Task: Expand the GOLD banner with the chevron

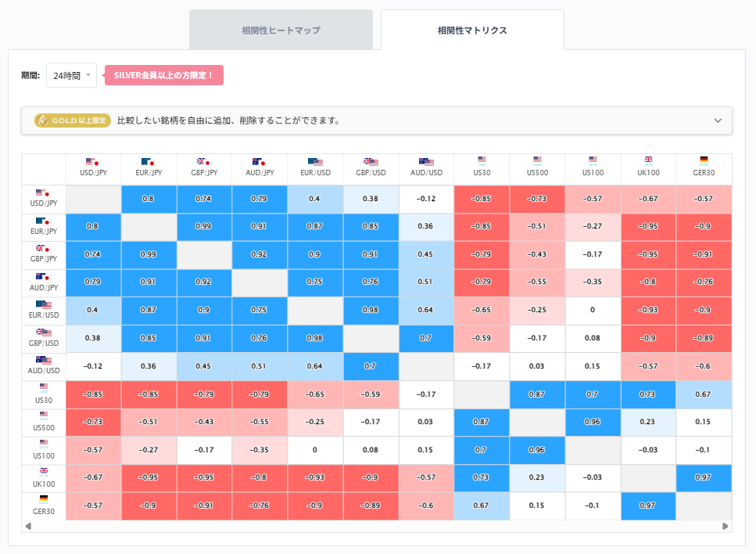Action: (x=718, y=121)
